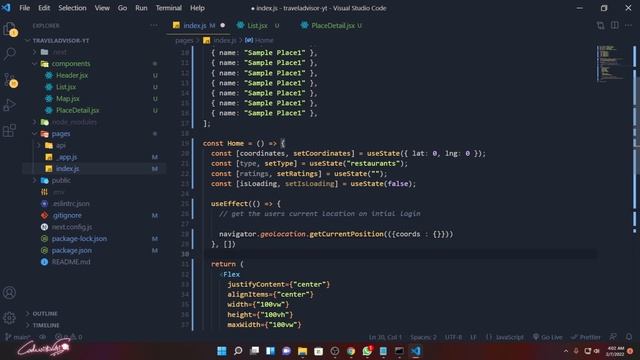
Task: Open the Source Control view
Action: [x=9, y=80]
